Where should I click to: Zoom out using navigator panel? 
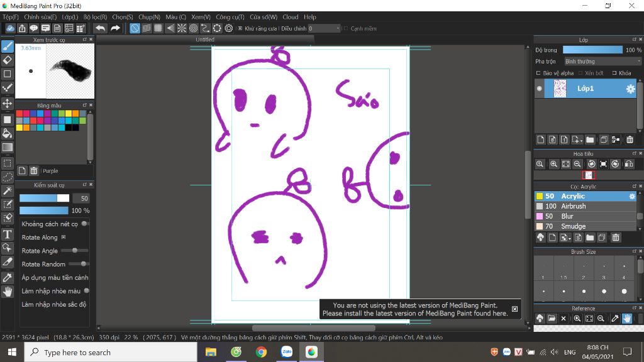577,164
